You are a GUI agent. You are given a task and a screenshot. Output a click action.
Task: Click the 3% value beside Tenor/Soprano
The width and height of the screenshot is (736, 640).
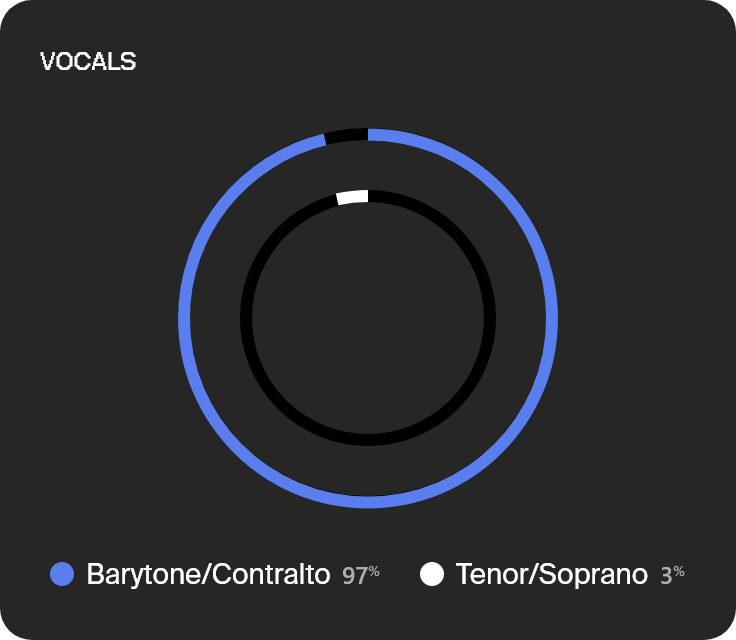672,575
